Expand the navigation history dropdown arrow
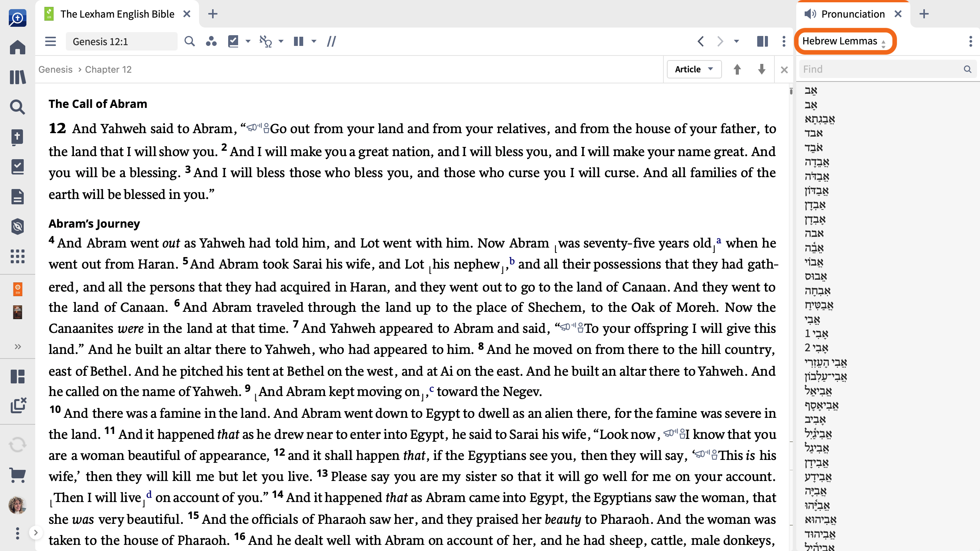Image resolution: width=980 pixels, height=551 pixels. [x=736, y=41]
